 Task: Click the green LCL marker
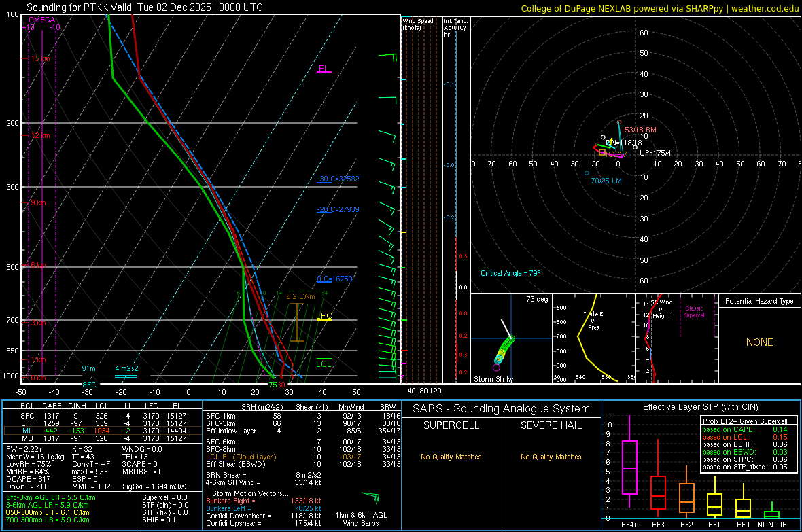[x=324, y=363]
